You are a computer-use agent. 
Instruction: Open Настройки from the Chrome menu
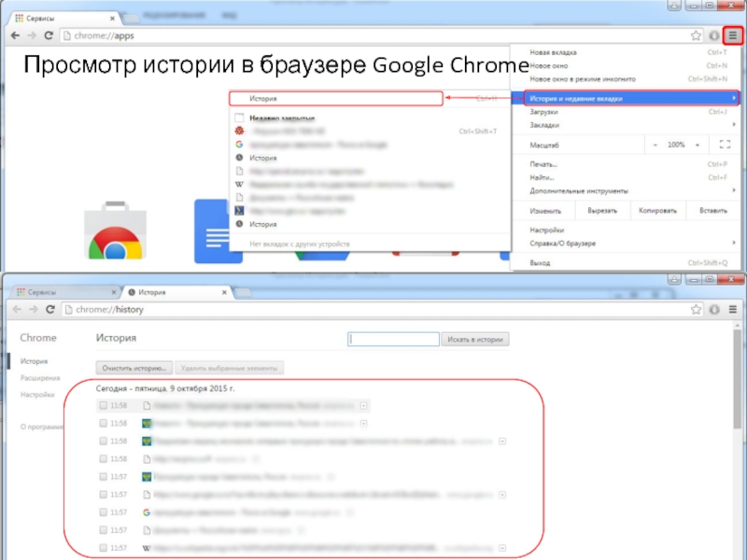(x=625, y=230)
